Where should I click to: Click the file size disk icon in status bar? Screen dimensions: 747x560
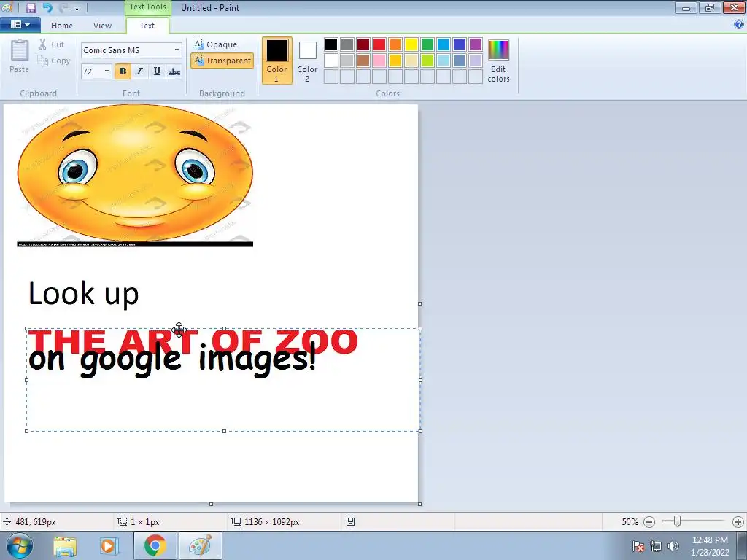[x=350, y=522]
